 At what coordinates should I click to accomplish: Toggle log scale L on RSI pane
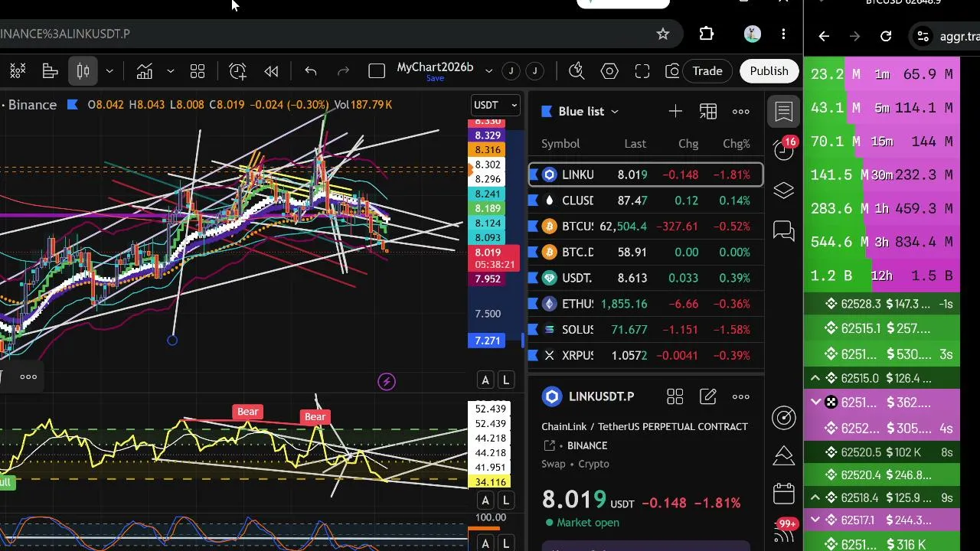pyautogui.click(x=505, y=500)
